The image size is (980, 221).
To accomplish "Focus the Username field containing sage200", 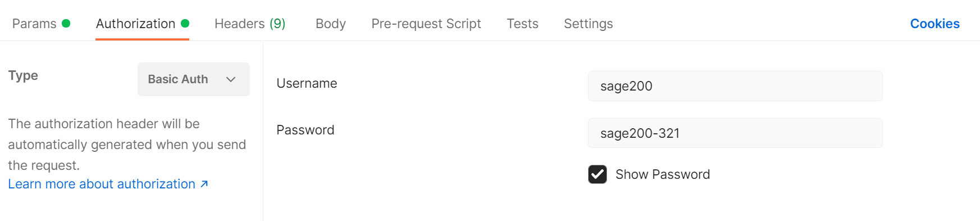I will point(735,86).
